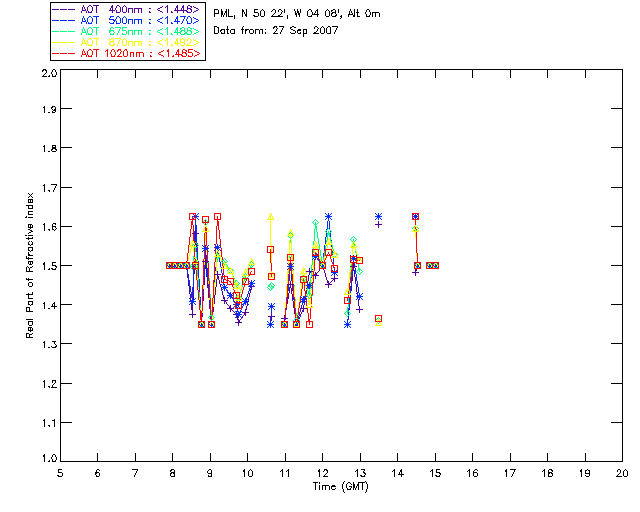Click the purple dashed line sample in legend

click(64, 9)
